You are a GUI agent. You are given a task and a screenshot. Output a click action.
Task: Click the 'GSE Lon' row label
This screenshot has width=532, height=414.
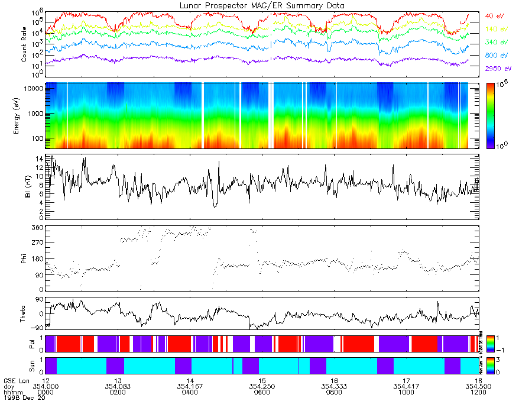click(17, 381)
